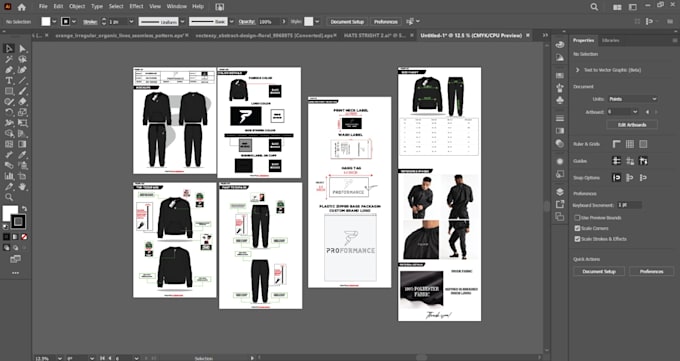This screenshot has width=680, height=361.
Task: Select the Selection tool arrow
Action: pos(9,49)
